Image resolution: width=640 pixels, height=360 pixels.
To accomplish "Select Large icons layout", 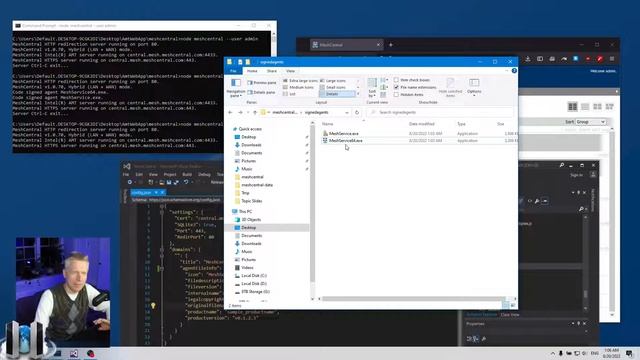I will pyautogui.click(x=333, y=81).
